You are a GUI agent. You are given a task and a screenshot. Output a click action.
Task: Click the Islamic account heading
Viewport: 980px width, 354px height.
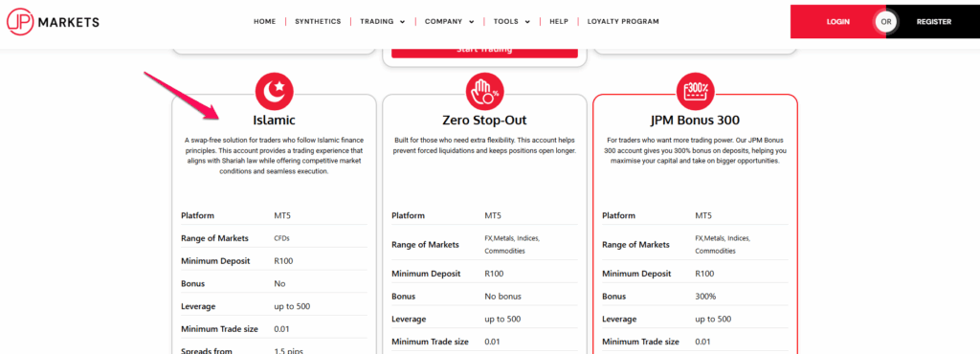point(274,121)
